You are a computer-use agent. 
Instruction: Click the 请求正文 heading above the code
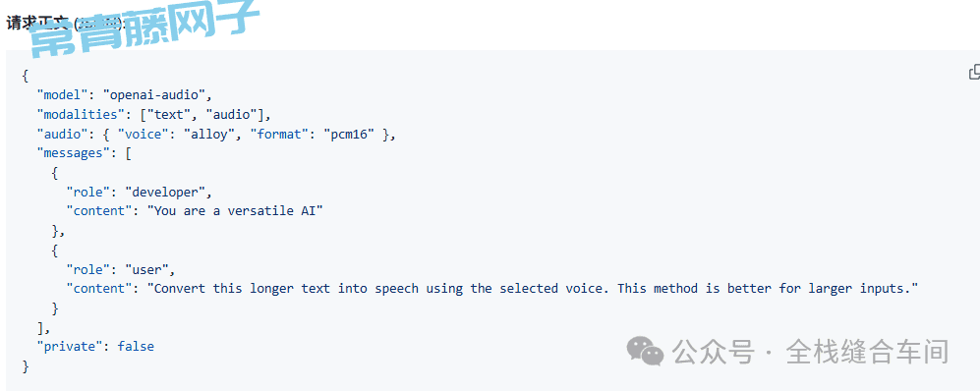pyautogui.click(x=36, y=24)
